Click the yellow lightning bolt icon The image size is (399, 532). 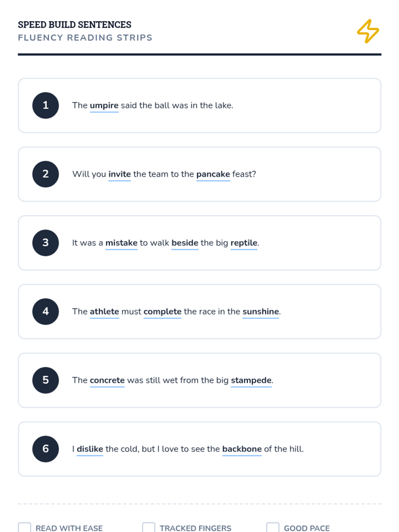[368, 31]
